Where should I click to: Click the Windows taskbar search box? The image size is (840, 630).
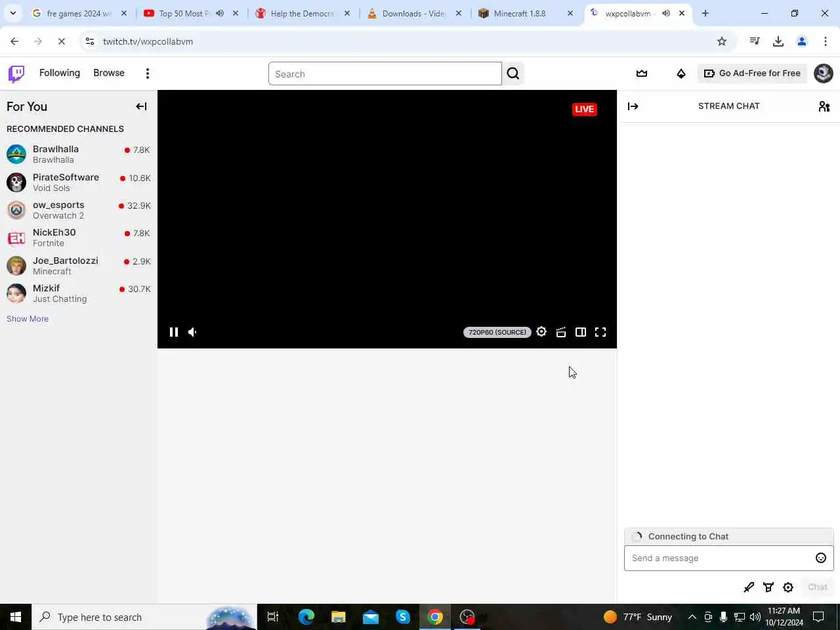pyautogui.click(x=144, y=617)
